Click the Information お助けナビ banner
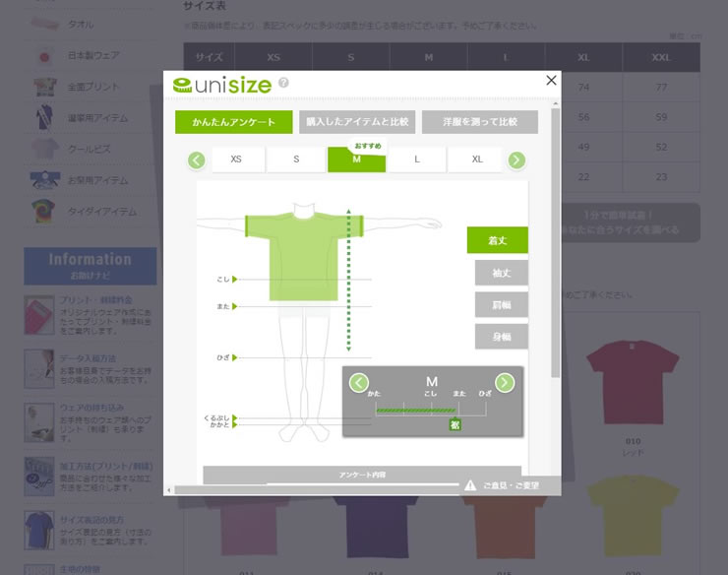The width and height of the screenshot is (728, 575). coord(91,266)
